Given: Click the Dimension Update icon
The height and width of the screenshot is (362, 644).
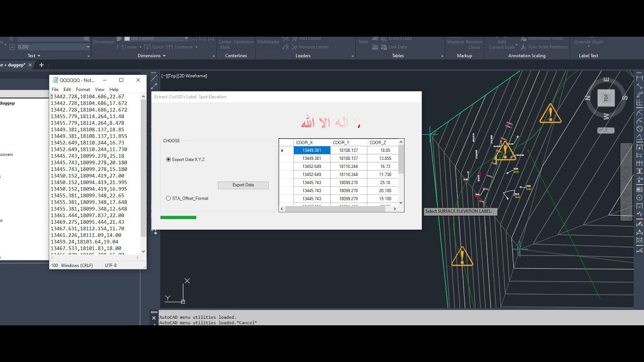Looking at the screenshot, I should tap(639, 240).
